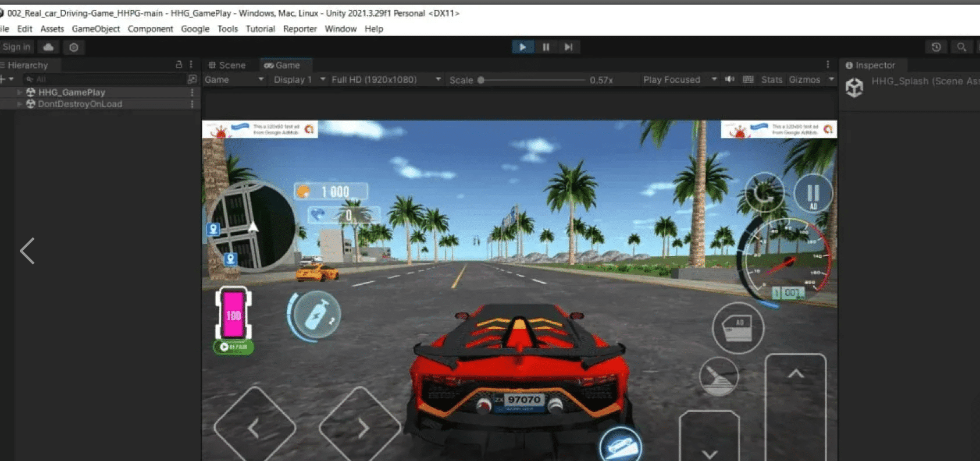Open the Play Focused dropdown
This screenshot has width=980, height=461.
coord(679,80)
